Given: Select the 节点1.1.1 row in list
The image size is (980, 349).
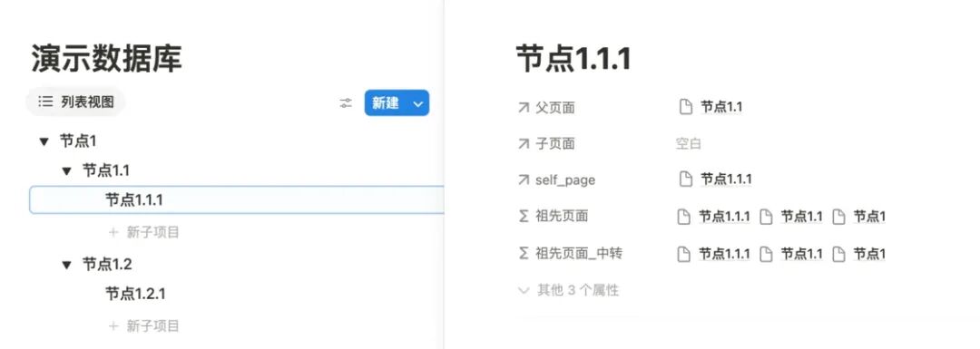Looking at the screenshot, I should 236,199.
